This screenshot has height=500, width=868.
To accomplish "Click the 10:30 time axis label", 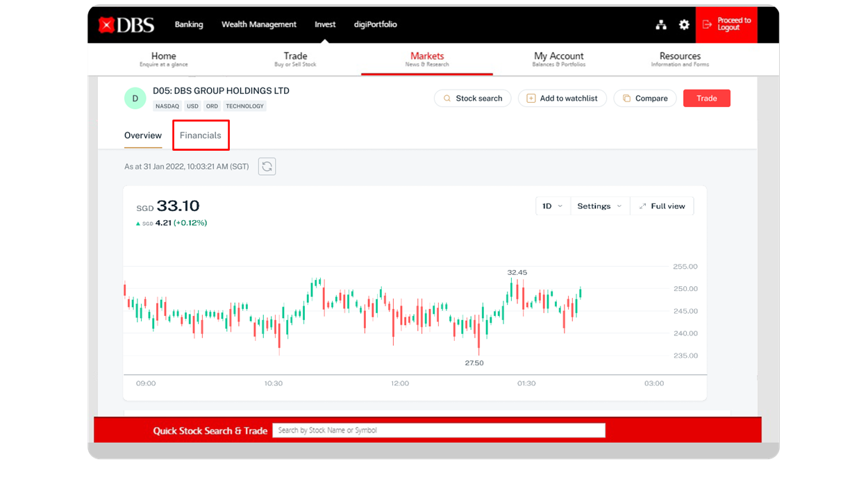I will pyautogui.click(x=274, y=383).
